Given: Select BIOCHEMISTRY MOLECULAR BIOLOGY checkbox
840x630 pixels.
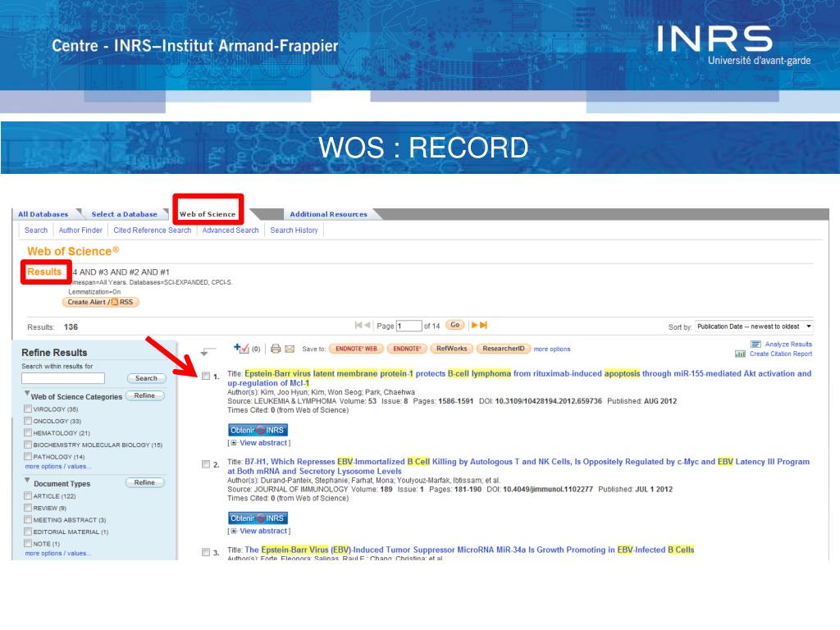Looking at the screenshot, I should (x=28, y=445).
